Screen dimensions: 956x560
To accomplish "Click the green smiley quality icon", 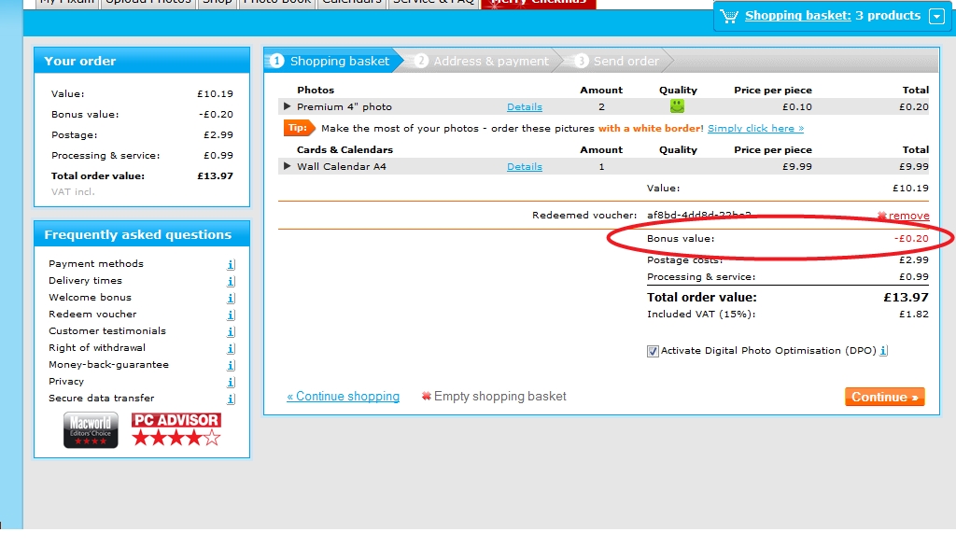I will coord(677,106).
